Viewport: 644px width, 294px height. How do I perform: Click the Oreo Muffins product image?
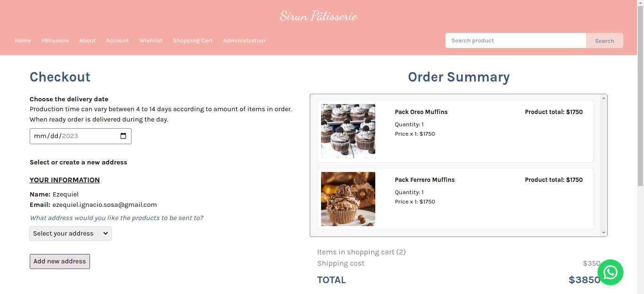[348, 131]
